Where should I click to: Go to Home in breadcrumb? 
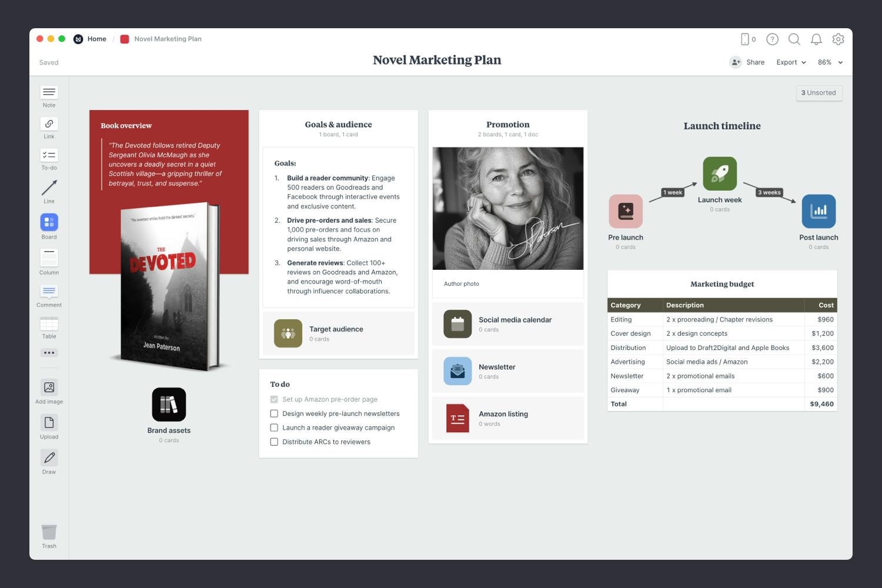(x=96, y=39)
